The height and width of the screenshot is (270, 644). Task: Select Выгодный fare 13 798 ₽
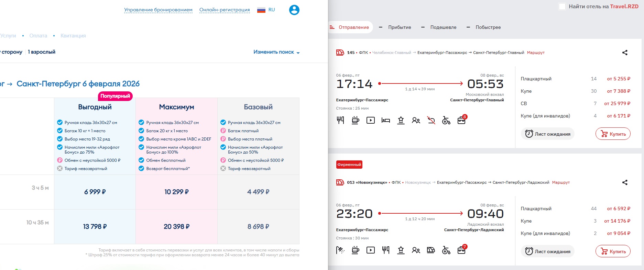point(95,227)
